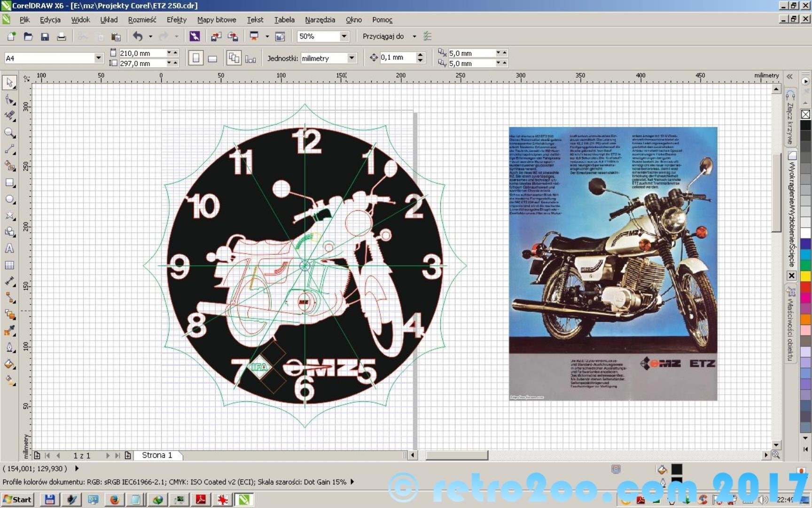Switch page to portrait orientation
Image resolution: width=812 pixels, height=508 pixels.
click(x=196, y=58)
